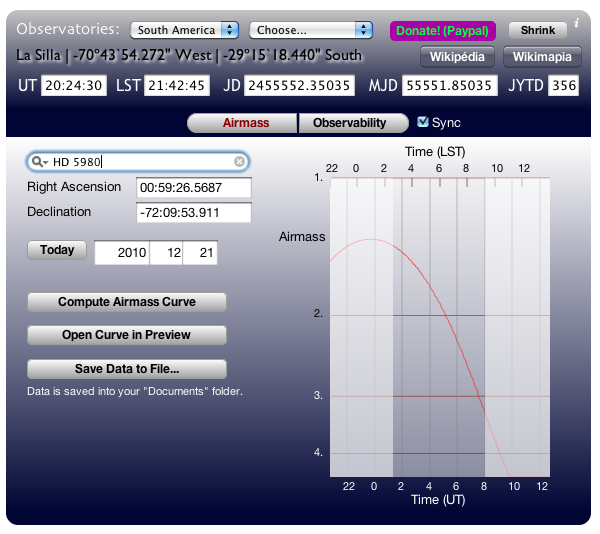Shrink the widget window
The width and height of the screenshot is (600, 534).
point(538,30)
